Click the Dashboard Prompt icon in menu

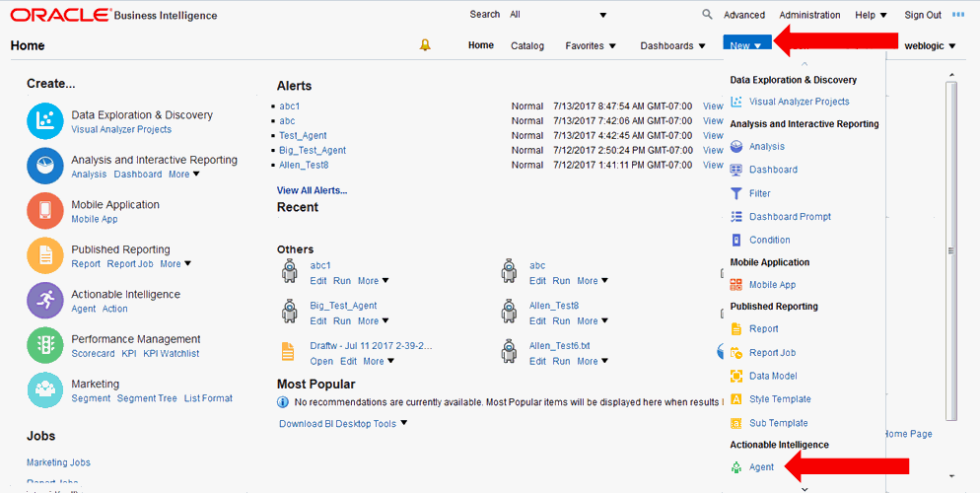(736, 217)
